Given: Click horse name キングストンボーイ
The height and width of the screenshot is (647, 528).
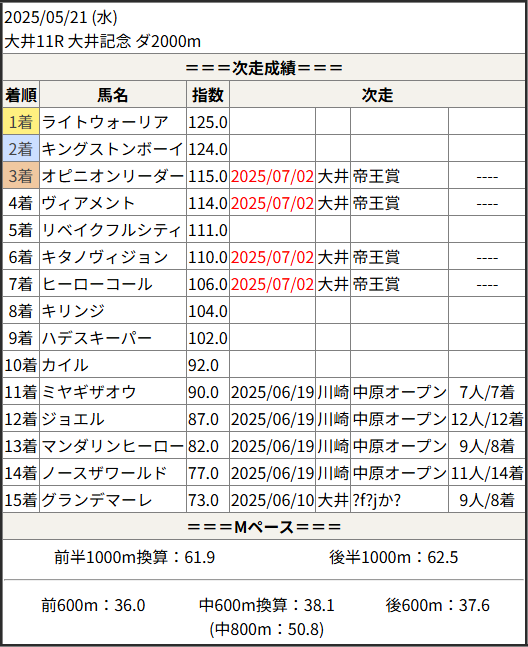Looking at the screenshot, I should [x=113, y=149].
